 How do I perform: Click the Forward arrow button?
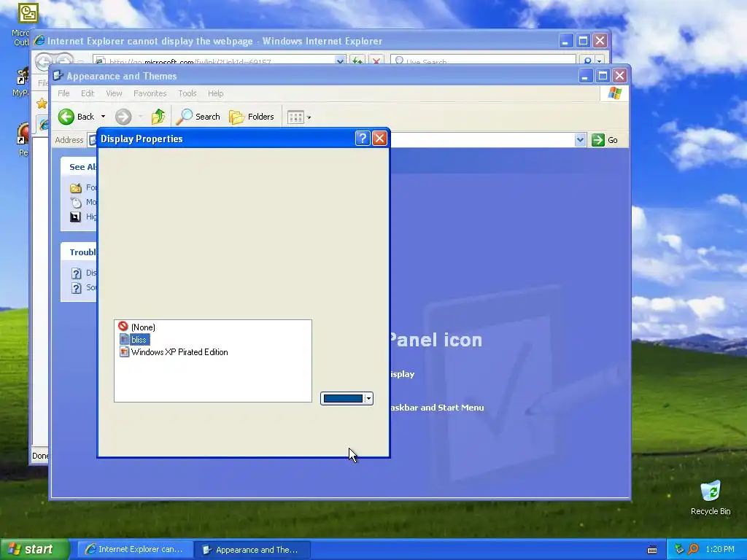[x=123, y=117]
